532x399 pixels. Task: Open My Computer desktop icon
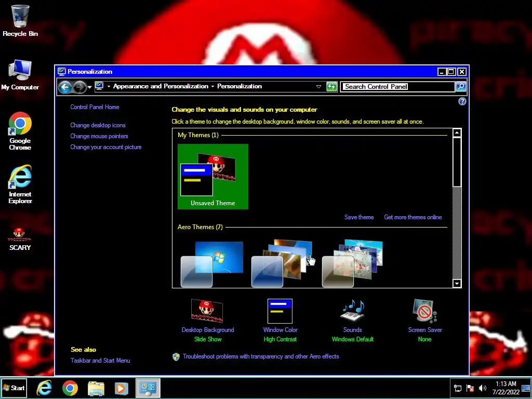point(20,75)
